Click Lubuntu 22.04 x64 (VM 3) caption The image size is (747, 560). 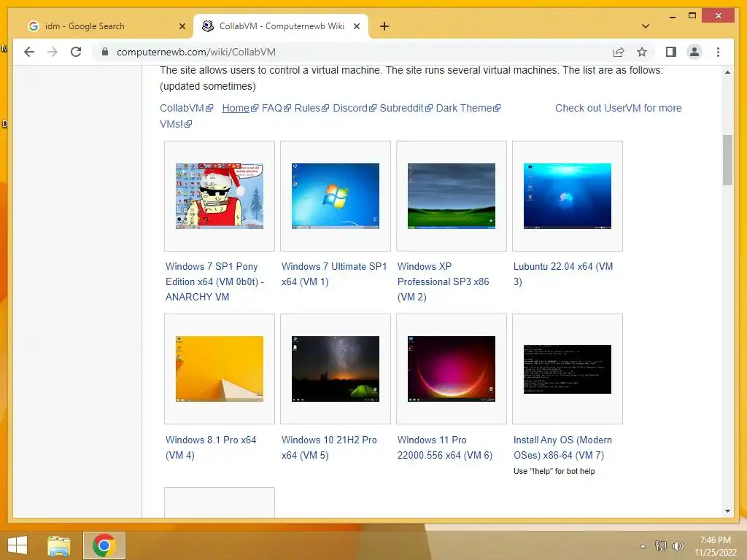tap(563, 274)
